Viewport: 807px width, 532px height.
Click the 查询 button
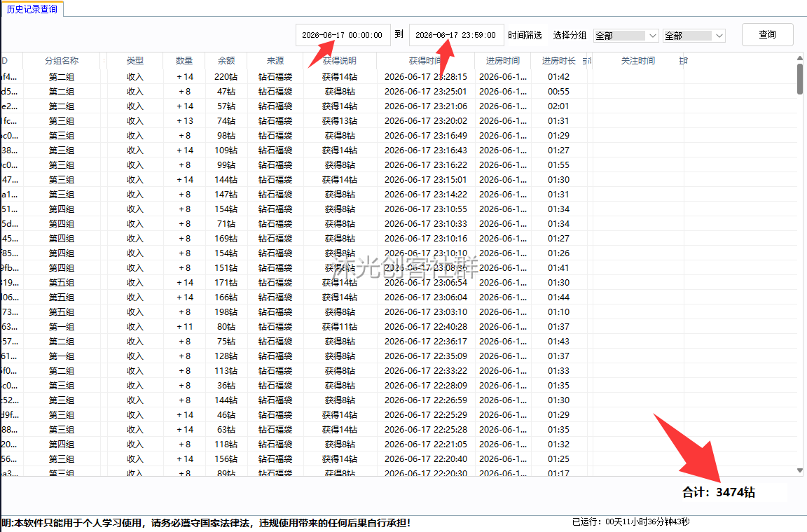point(767,34)
